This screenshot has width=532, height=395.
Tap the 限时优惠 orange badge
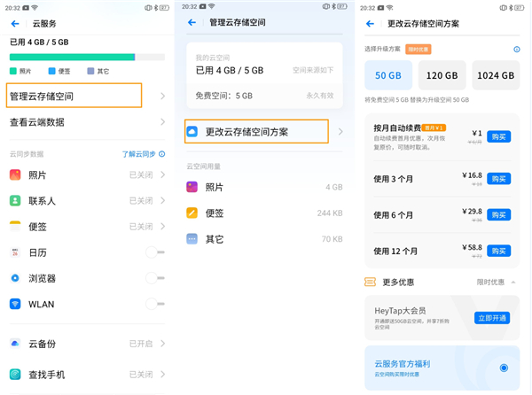point(418,50)
